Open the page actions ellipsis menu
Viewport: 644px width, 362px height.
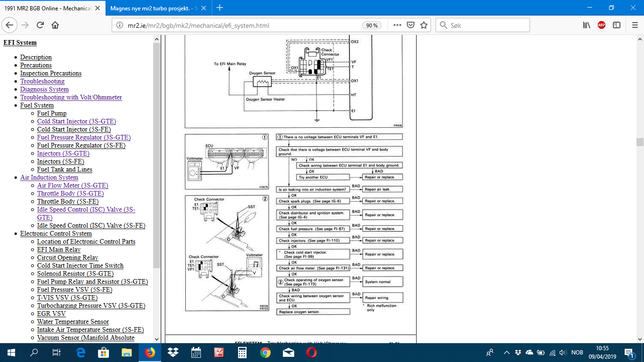(x=397, y=25)
